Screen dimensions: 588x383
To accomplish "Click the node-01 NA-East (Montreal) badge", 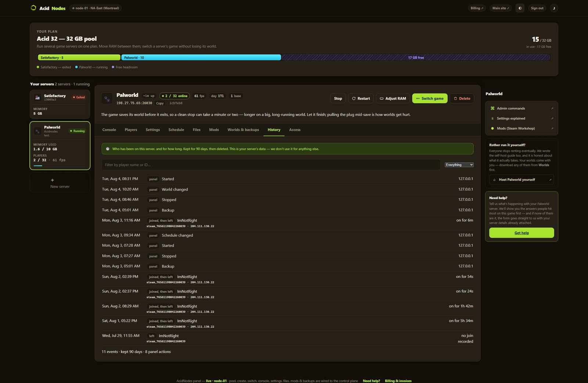I will 96,8.
